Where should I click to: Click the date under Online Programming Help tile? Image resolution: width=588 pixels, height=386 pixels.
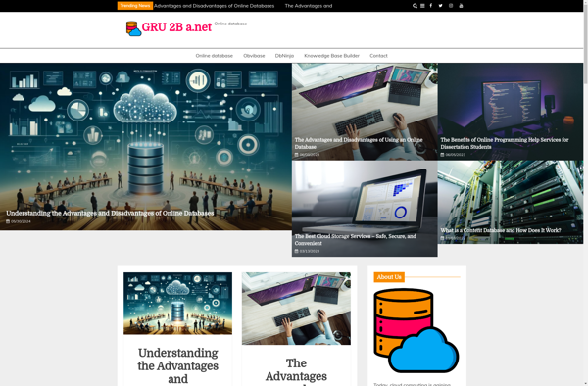point(456,155)
